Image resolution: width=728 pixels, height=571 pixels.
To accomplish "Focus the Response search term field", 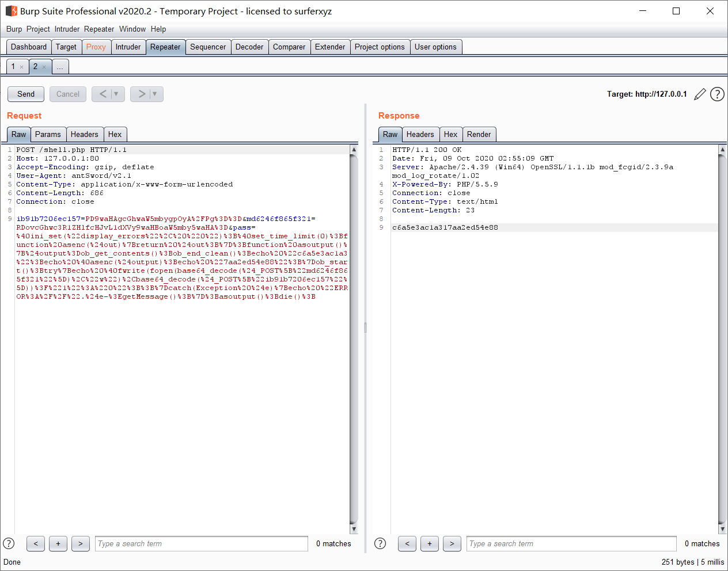I will (572, 543).
